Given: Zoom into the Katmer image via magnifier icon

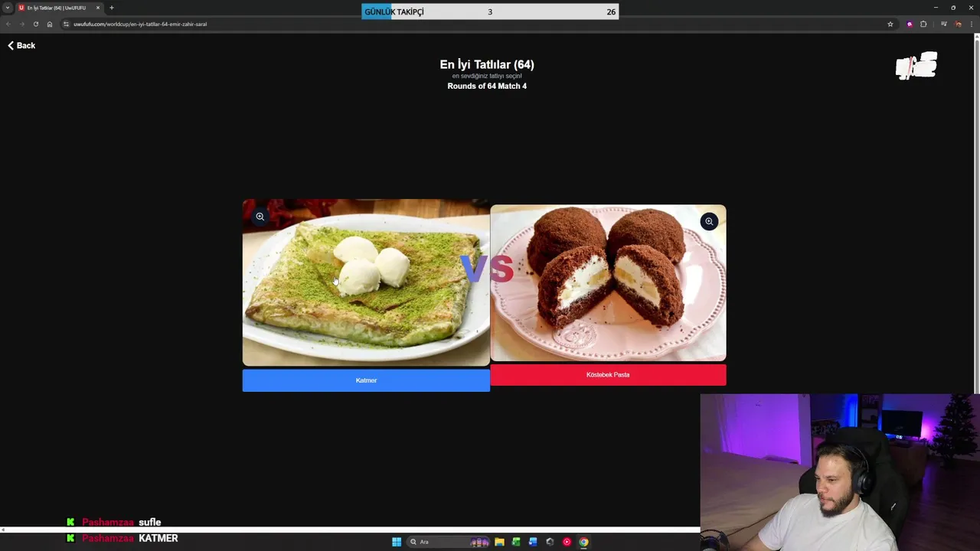Looking at the screenshot, I should 260,217.
